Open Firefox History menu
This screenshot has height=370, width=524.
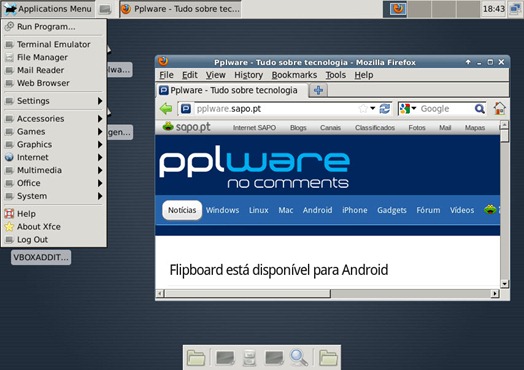tap(248, 75)
